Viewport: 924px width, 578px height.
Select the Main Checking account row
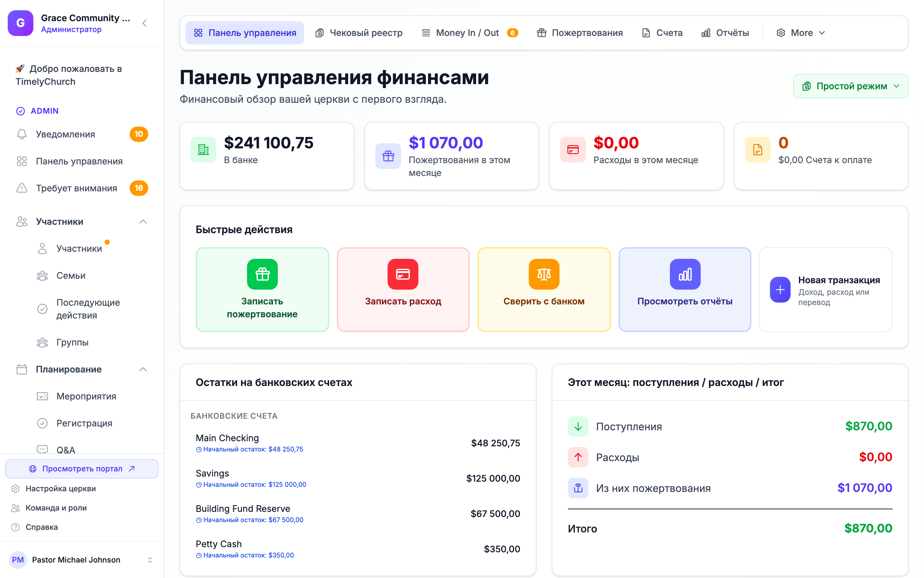[x=358, y=443]
